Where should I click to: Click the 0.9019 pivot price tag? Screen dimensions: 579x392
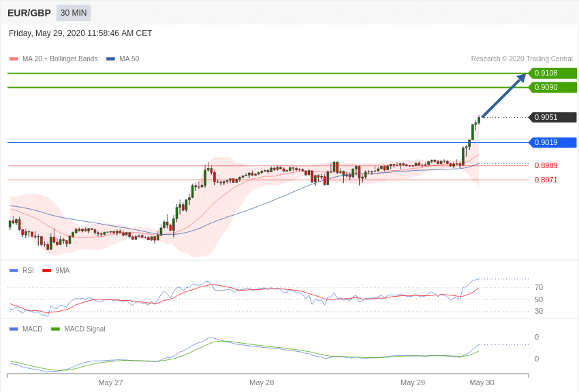(552, 142)
